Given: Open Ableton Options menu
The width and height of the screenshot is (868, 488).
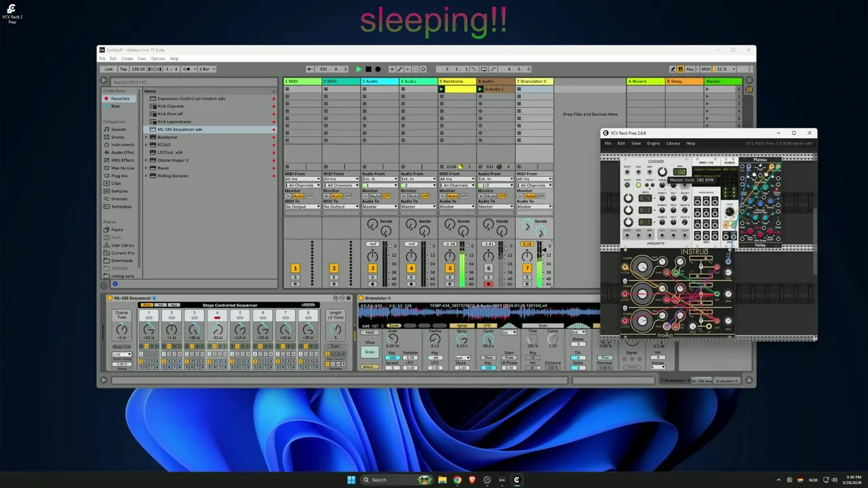Looking at the screenshot, I should click(157, 59).
